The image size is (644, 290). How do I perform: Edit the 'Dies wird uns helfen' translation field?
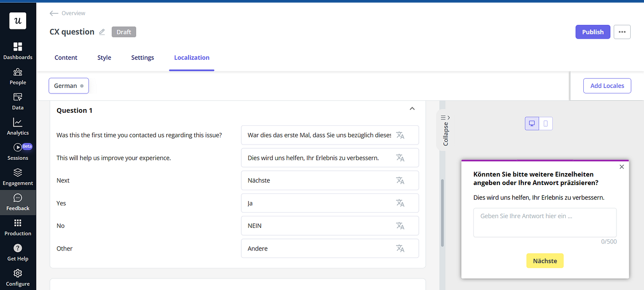click(330, 158)
